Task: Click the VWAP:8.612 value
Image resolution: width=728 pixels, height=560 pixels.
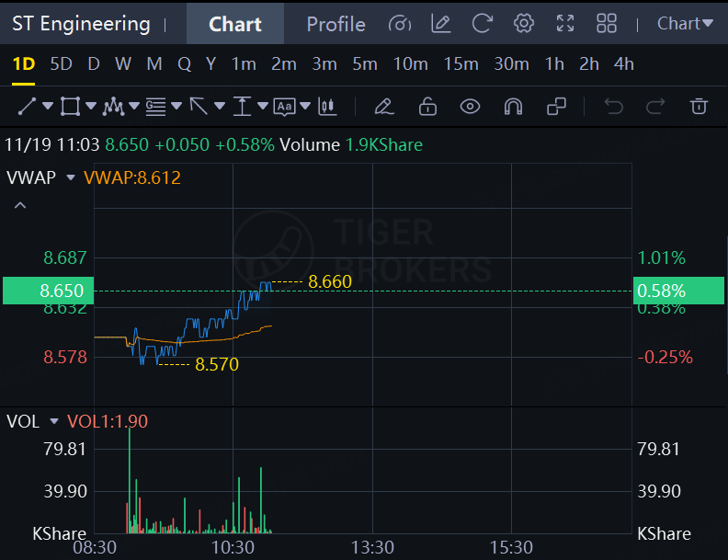Action: point(132,177)
